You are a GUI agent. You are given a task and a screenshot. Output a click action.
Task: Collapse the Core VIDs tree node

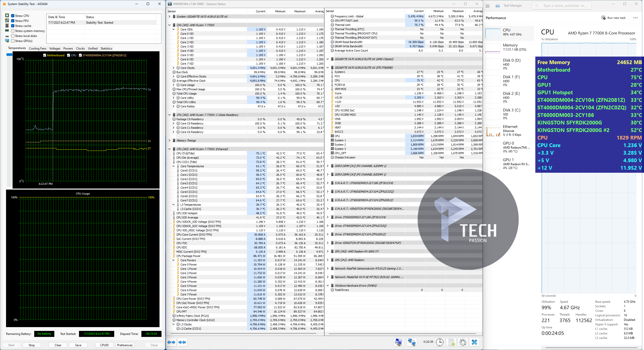[174, 29]
